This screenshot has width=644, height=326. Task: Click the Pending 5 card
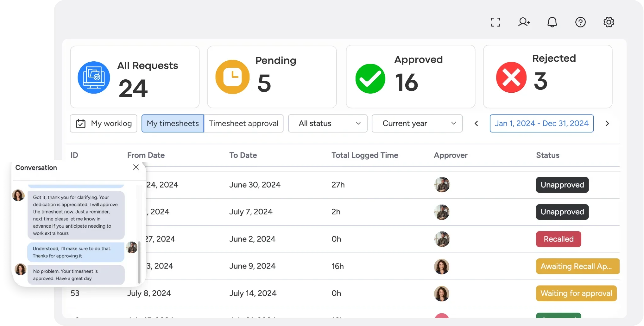coord(272,77)
